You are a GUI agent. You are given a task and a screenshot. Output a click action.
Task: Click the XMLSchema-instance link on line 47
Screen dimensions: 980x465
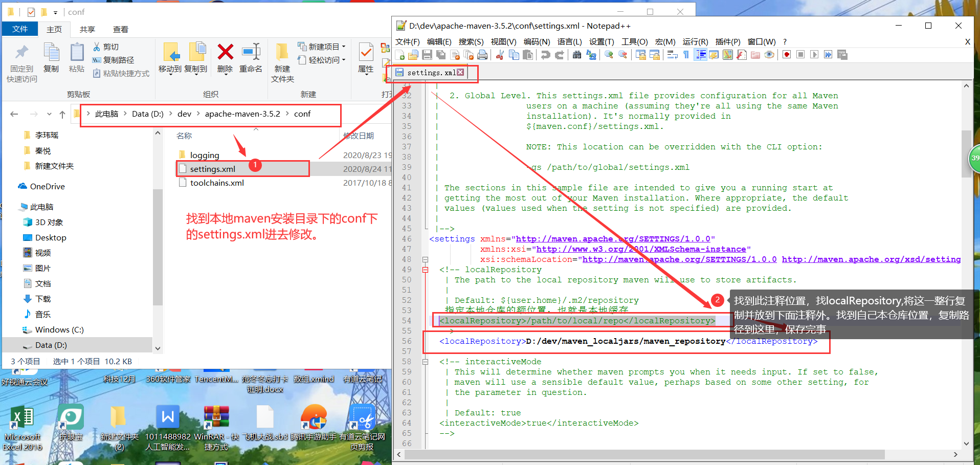641,249
